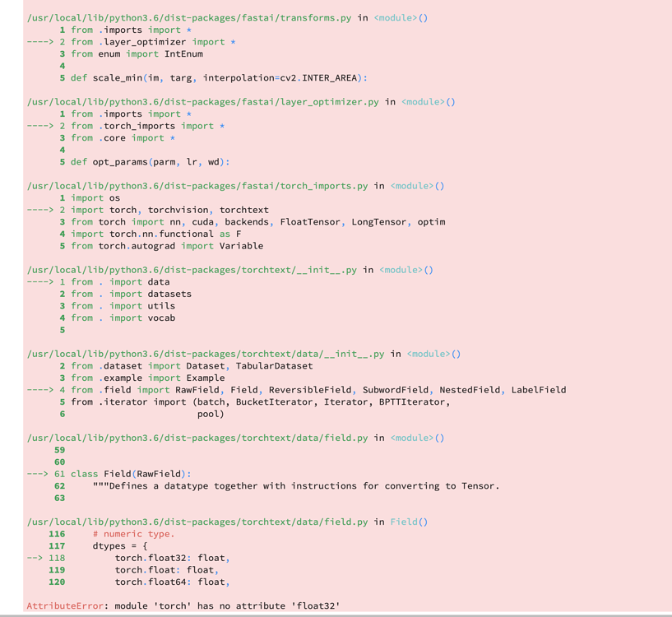Image resolution: width=672 pixels, height=617 pixels.
Task: Click line 'from .example import Example'
Action: coord(148,378)
